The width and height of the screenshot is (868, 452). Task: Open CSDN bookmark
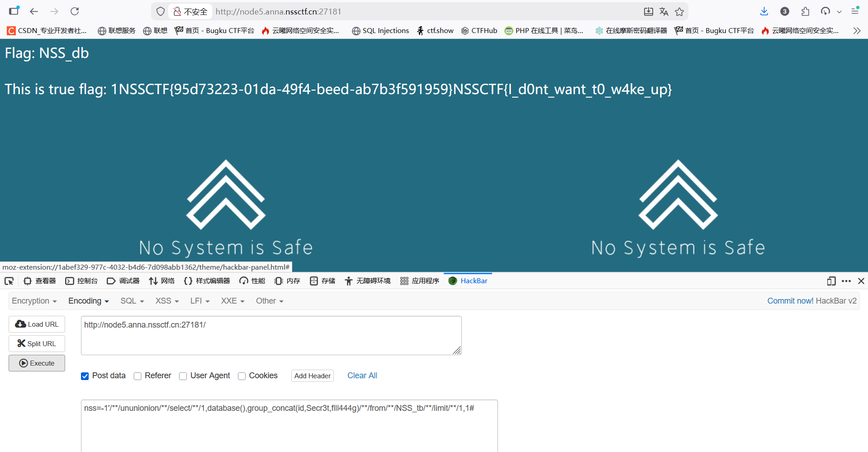click(x=47, y=31)
